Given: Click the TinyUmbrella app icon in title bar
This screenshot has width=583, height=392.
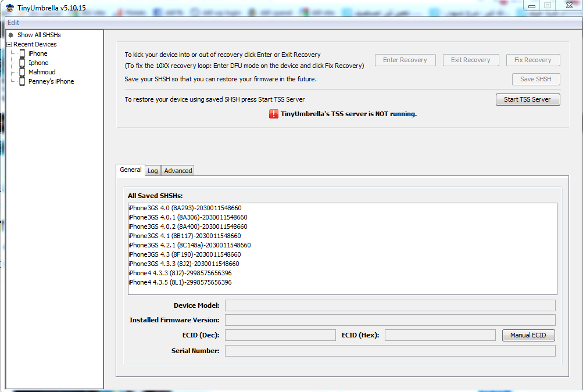Looking at the screenshot, I should 10,8.
